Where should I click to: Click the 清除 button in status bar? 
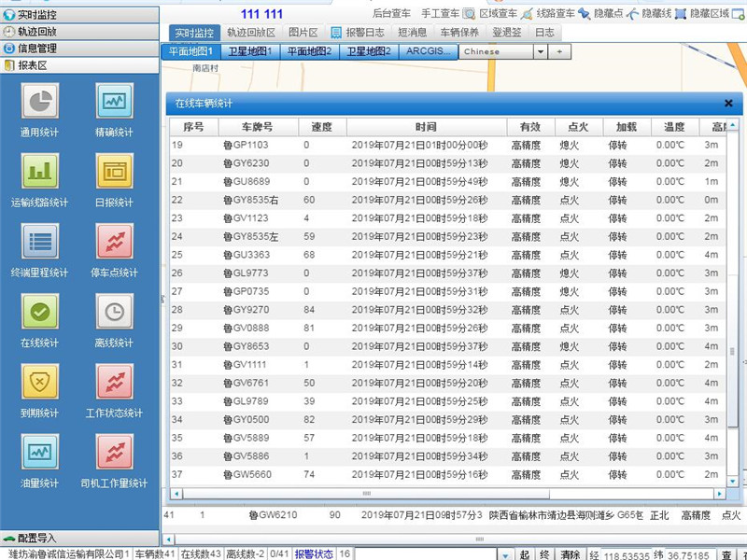click(x=571, y=553)
